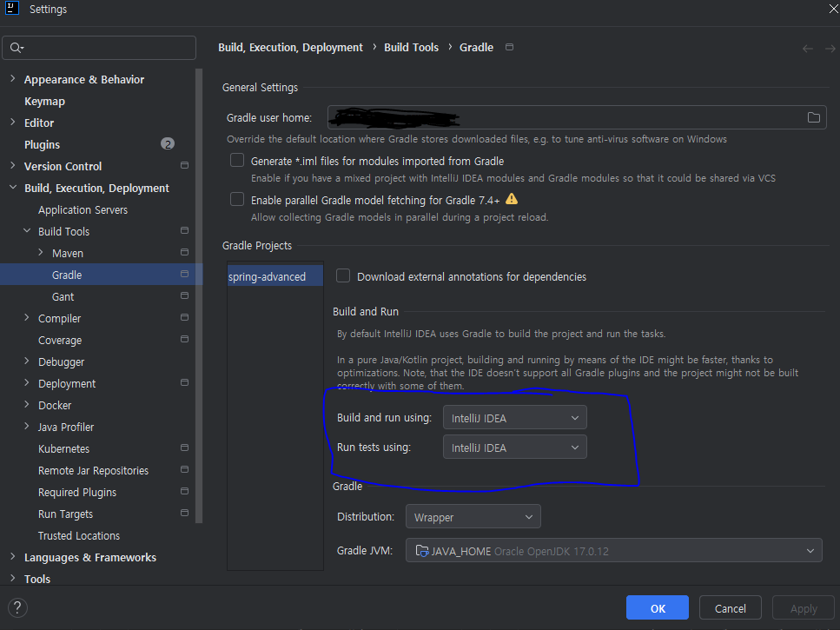Screen dimensions: 840x630
Task: Click the project icon next to Kubernetes
Action: [184, 448]
